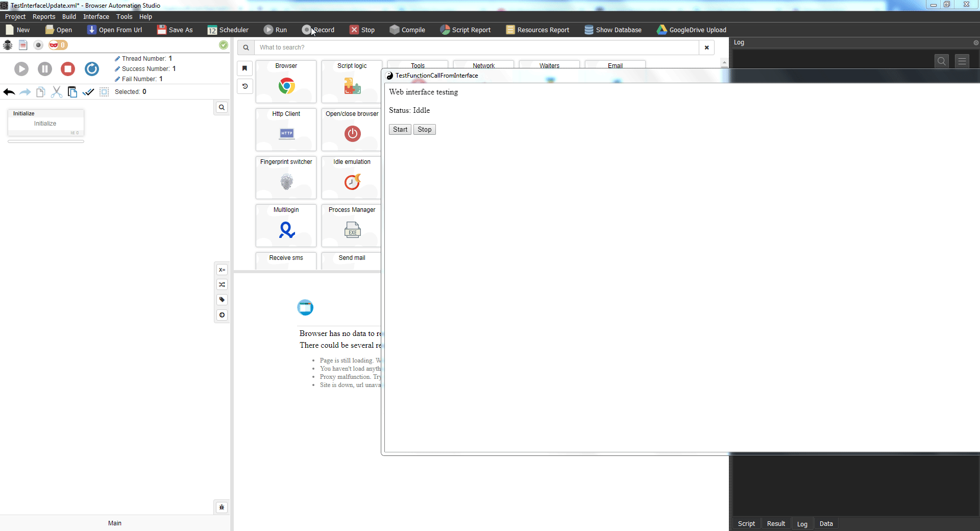Viewport: 980px width, 531px height.
Task: Click Compile in the toolbar
Action: point(407,30)
